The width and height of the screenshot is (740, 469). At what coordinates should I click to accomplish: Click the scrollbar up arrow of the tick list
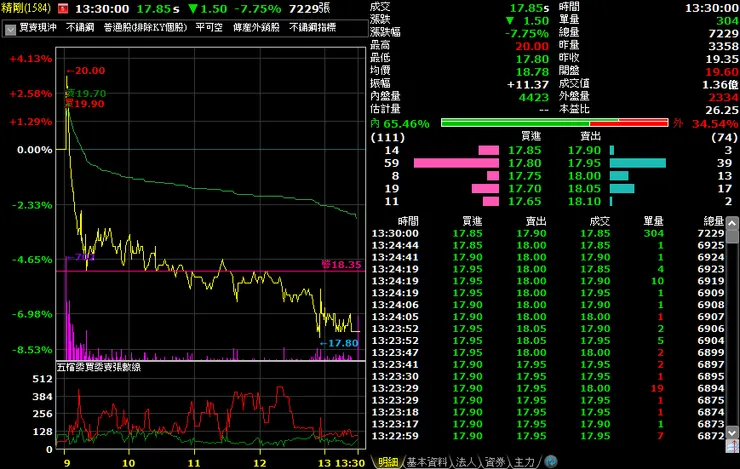coord(732,224)
